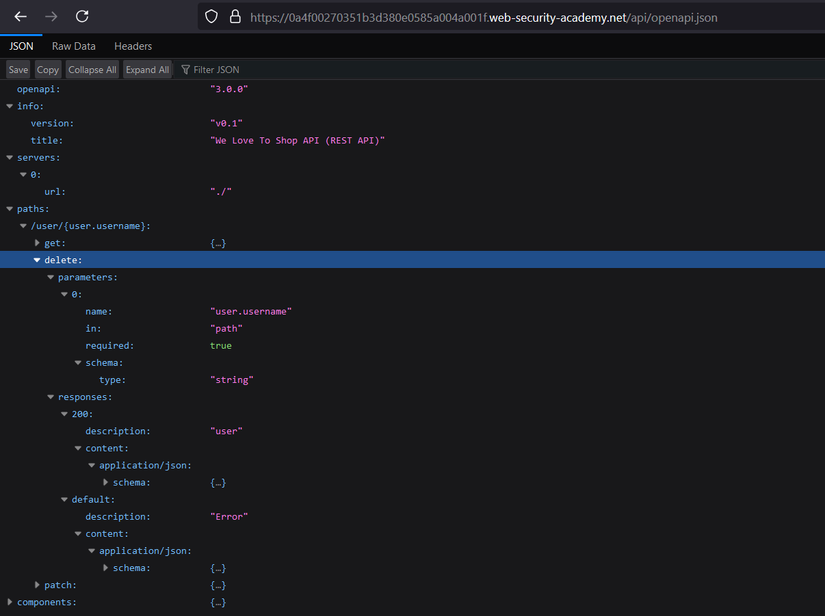The width and height of the screenshot is (825, 616).
Task: Collapse the responses node arrow
Action: 51,397
